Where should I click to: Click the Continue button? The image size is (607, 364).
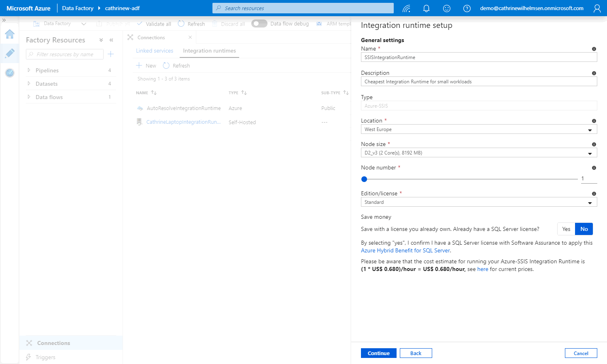378,353
